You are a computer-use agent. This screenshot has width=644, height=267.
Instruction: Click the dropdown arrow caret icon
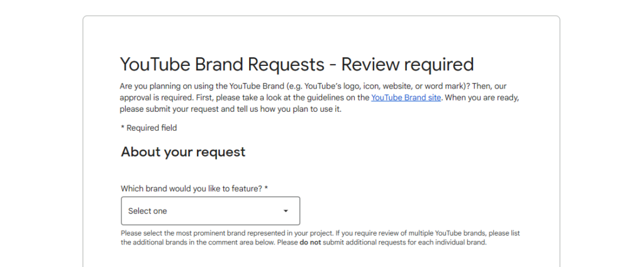(x=286, y=211)
